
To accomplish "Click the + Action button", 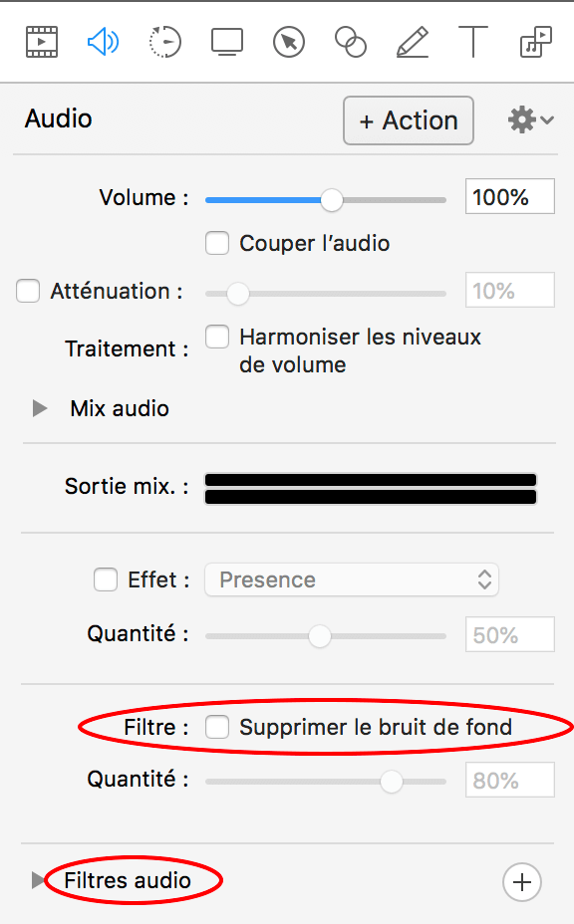I will click(409, 120).
